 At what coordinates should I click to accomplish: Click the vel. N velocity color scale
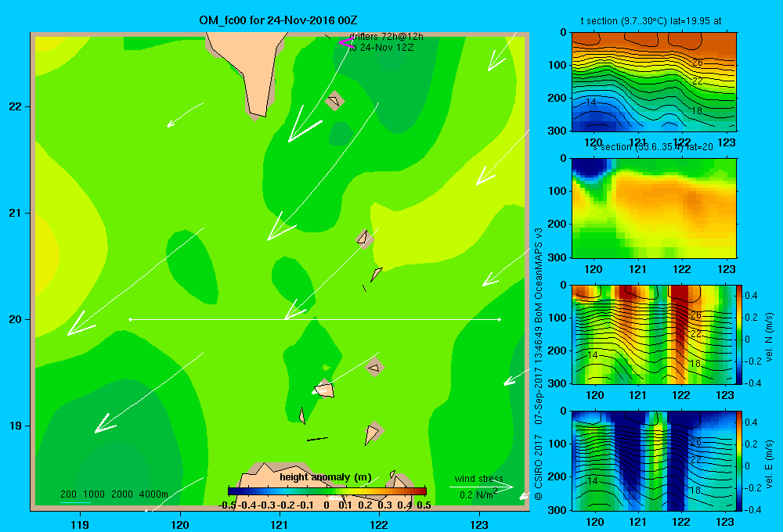[x=739, y=334]
